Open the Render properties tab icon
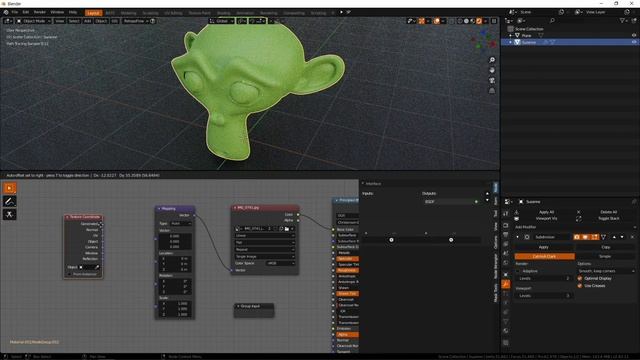Viewport: 640px width, 360px height. 506,225
